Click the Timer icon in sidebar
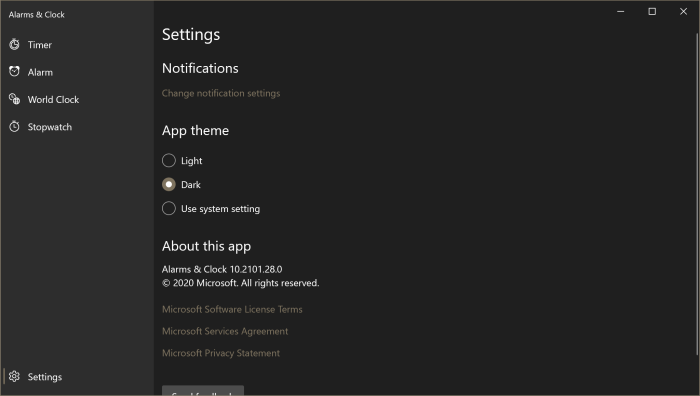This screenshot has width=700, height=396. click(x=14, y=45)
